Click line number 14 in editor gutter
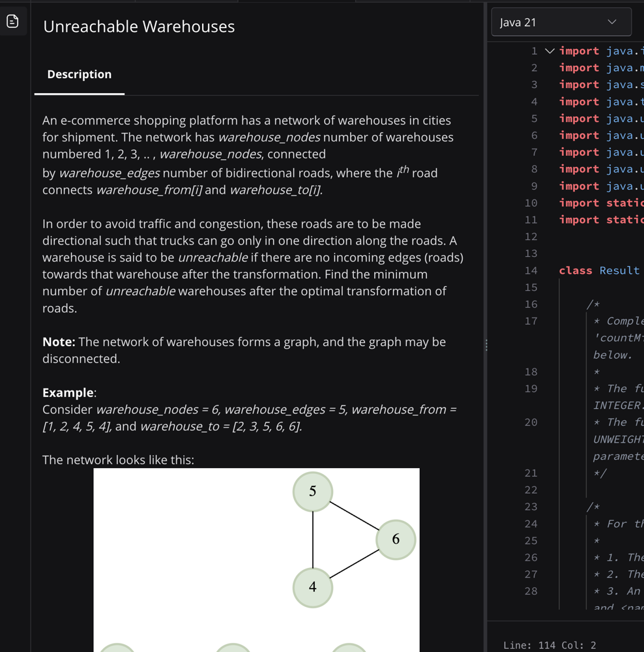 [x=531, y=271]
